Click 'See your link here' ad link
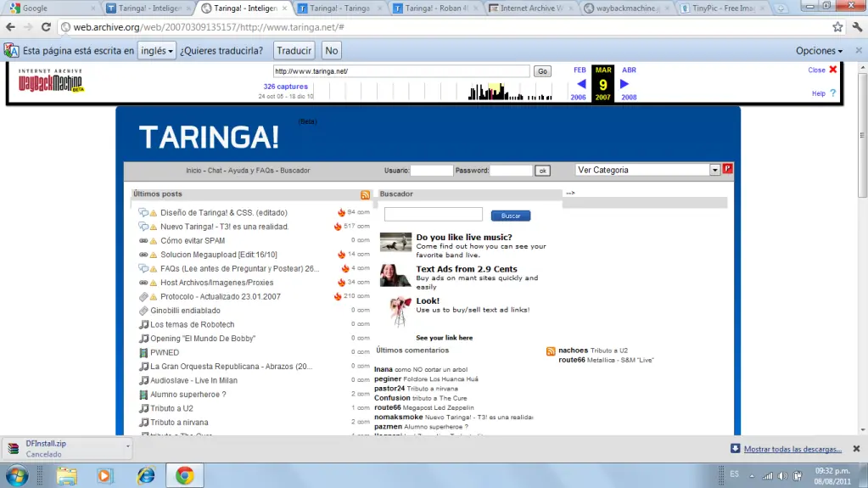This screenshot has height=488, width=868. point(444,338)
